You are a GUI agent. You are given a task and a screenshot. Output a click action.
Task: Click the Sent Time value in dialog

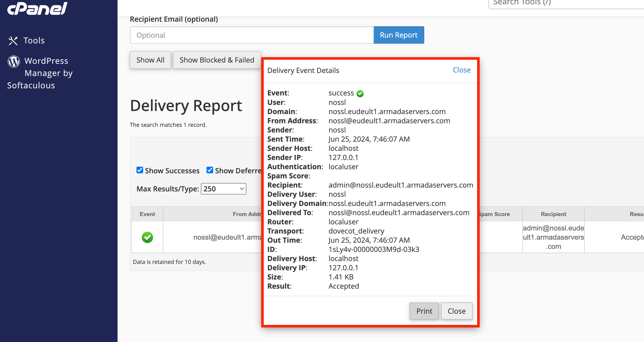369,139
